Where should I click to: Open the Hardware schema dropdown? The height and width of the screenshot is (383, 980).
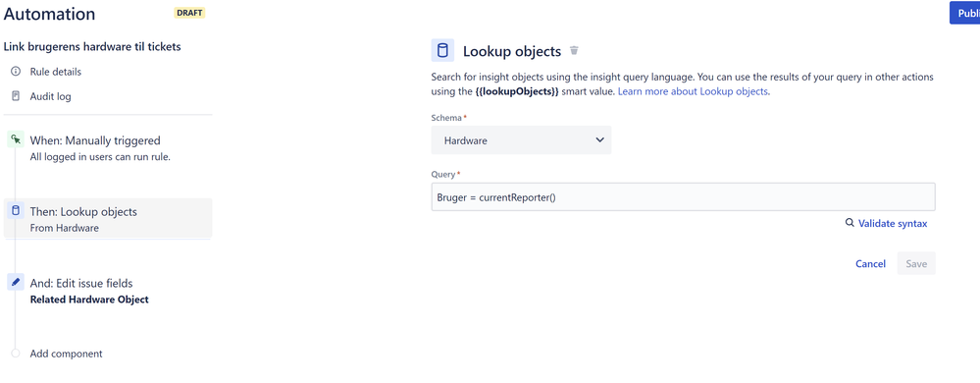click(521, 140)
